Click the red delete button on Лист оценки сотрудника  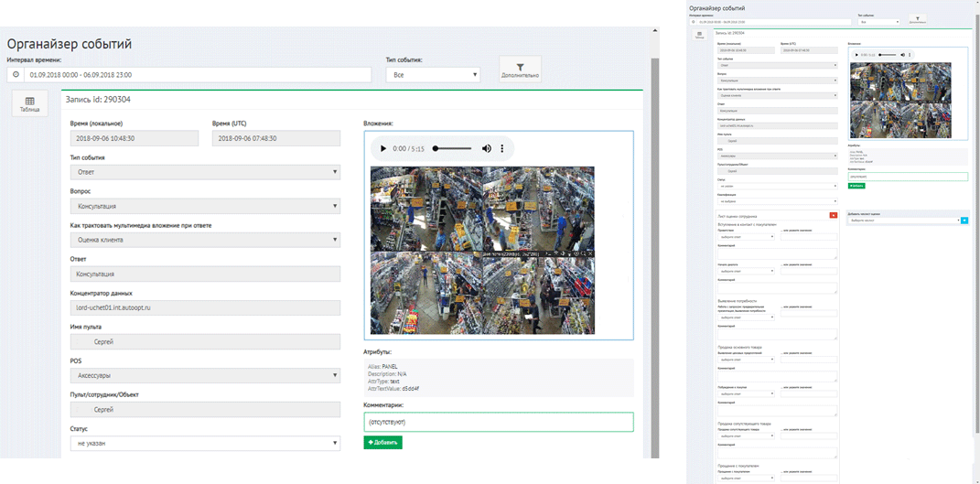833,214
